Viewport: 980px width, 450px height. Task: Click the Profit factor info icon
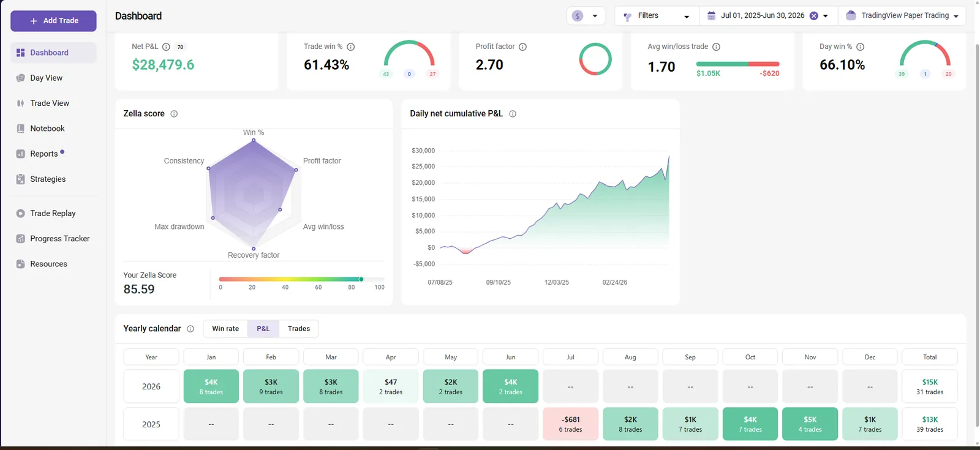522,47
